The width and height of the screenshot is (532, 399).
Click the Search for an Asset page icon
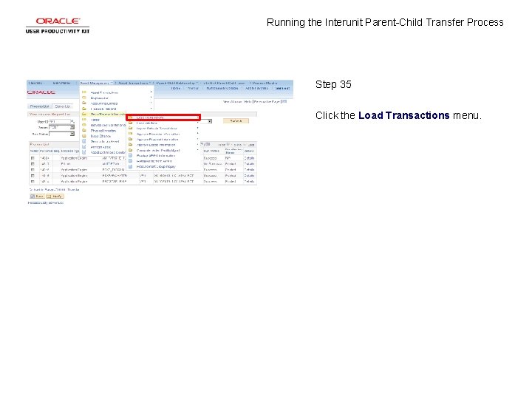coord(84,141)
